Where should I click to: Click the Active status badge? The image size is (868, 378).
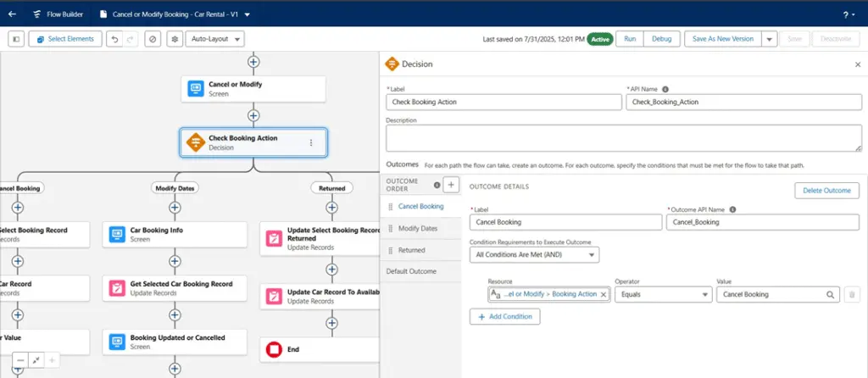point(599,40)
